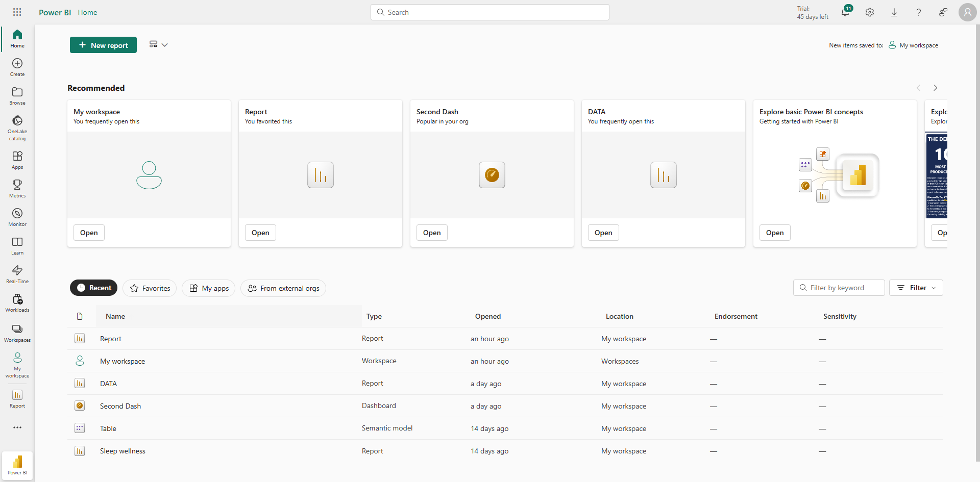
Task: Click the New report button
Action: pyautogui.click(x=103, y=45)
